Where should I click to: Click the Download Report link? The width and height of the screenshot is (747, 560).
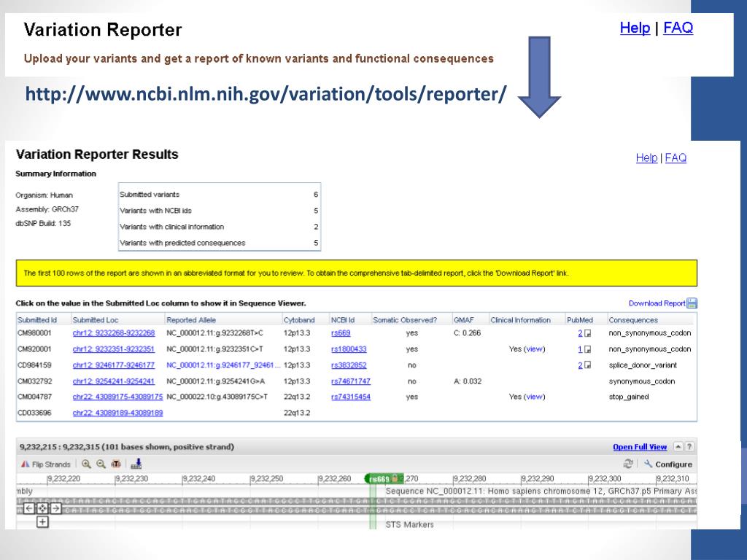pyautogui.click(x=657, y=303)
